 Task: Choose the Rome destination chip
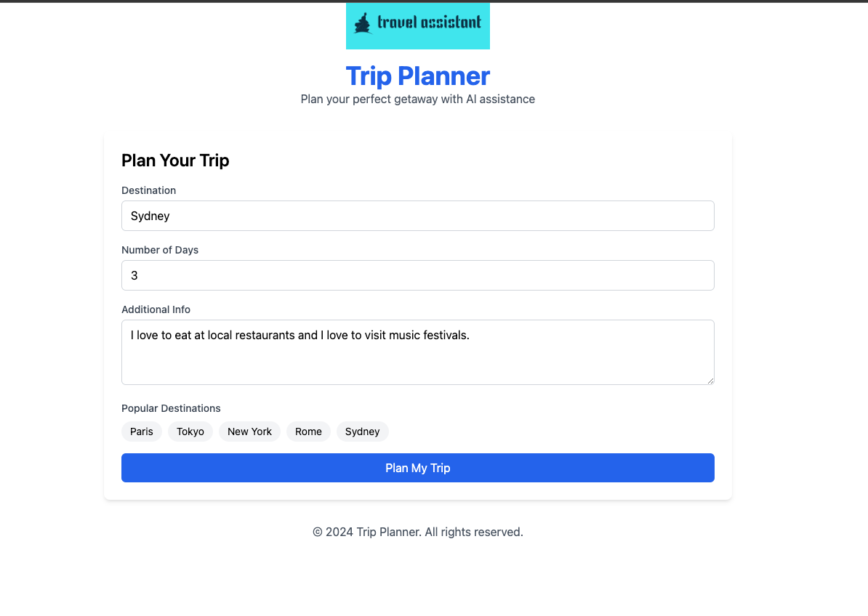point(308,431)
